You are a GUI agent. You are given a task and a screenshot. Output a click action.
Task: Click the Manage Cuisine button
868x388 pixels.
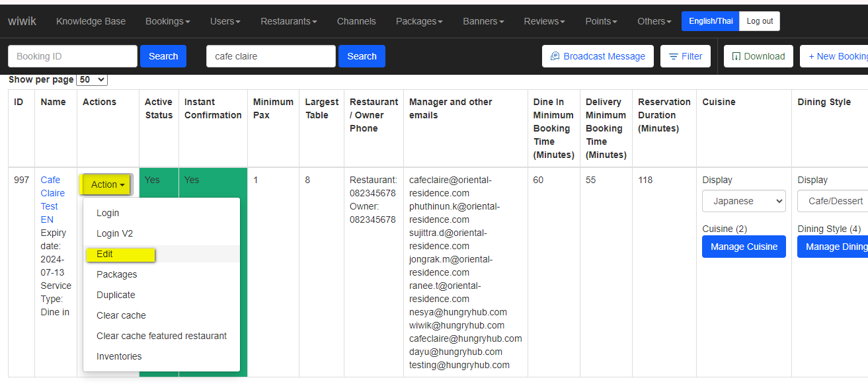click(x=744, y=247)
